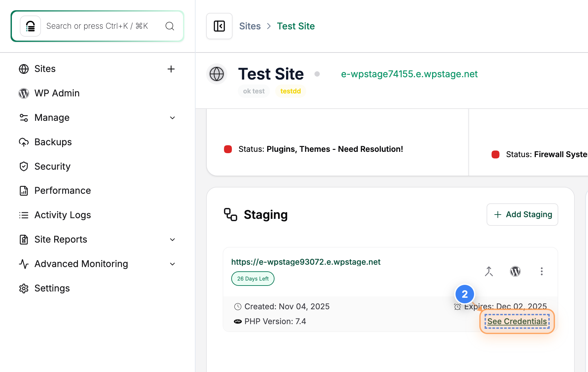This screenshot has width=588, height=372.
Task: Open the Performance section
Action: tap(63, 190)
